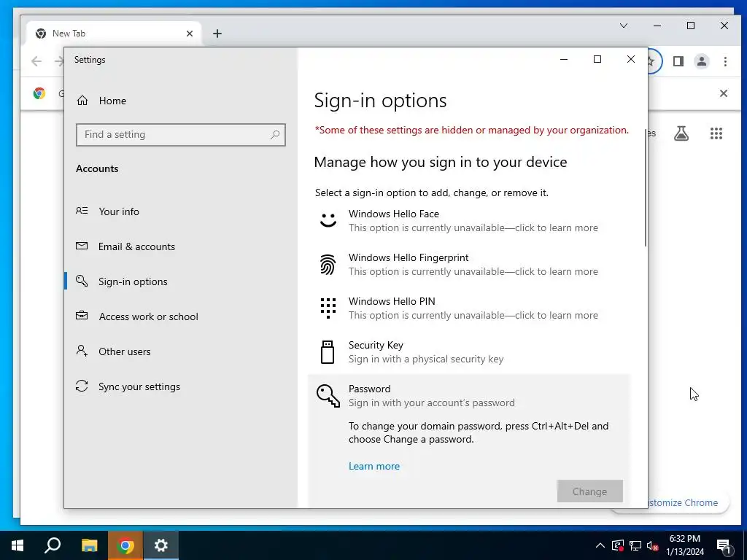Click the Security Key USB icon
The width and height of the screenshot is (747, 560).
point(328,352)
